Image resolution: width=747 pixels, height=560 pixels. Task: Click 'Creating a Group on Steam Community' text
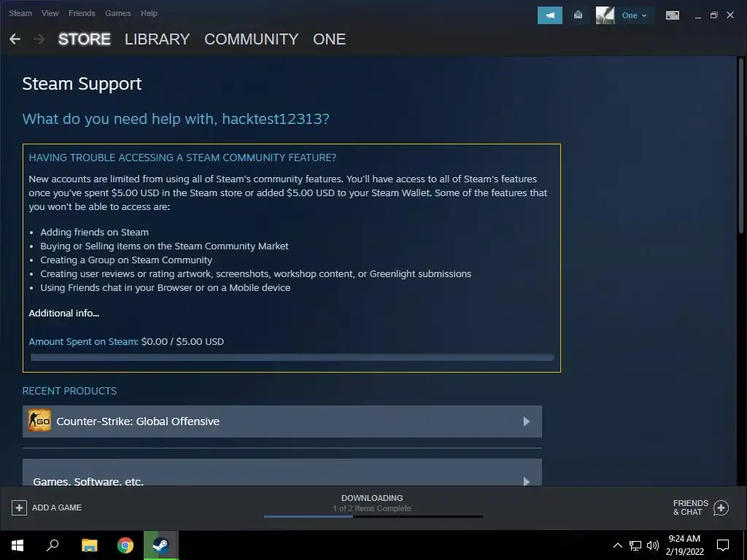pyautogui.click(x=126, y=260)
